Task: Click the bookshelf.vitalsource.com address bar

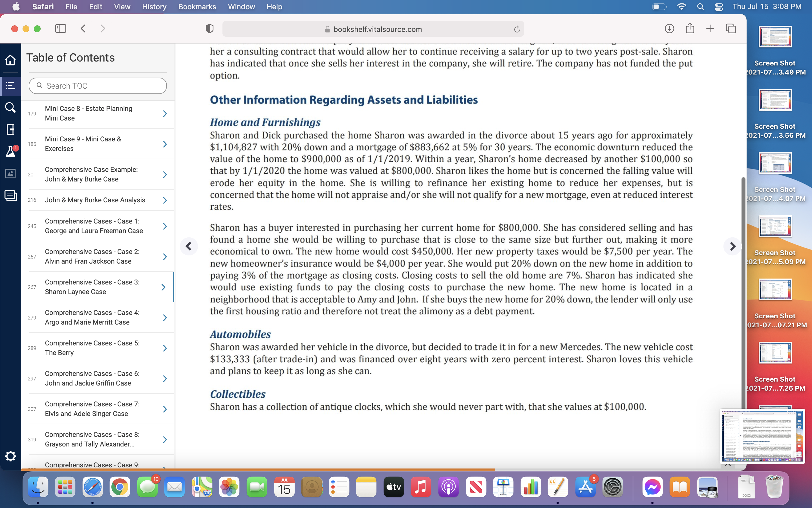Action: point(373,29)
